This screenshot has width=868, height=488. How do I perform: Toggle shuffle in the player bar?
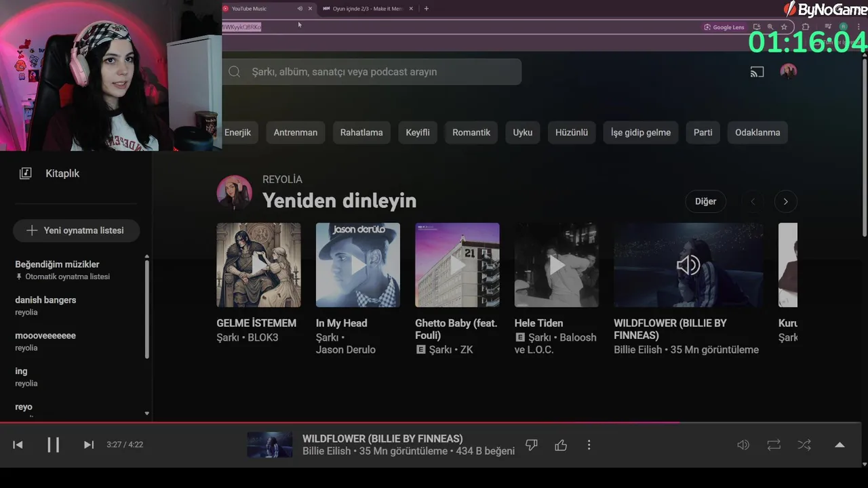804,445
